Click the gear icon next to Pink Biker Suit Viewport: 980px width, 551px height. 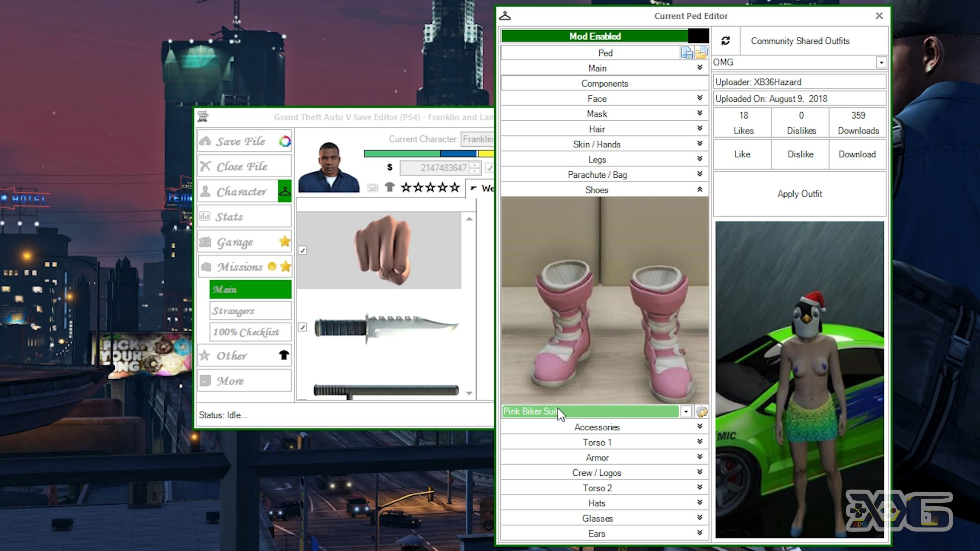[701, 412]
